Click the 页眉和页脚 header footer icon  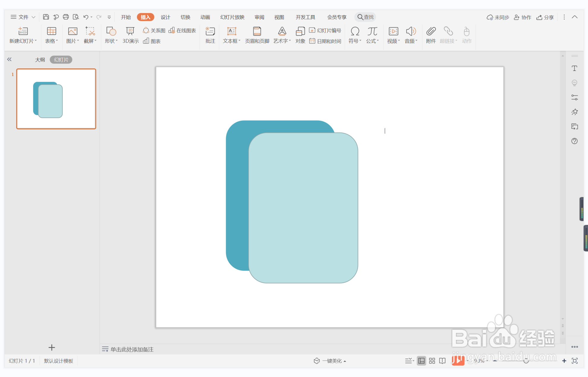tap(257, 35)
